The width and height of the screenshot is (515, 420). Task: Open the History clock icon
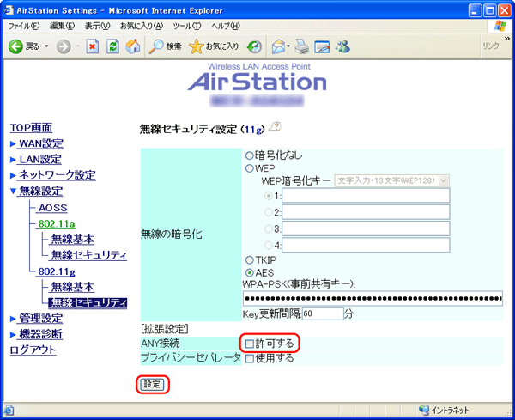click(x=255, y=46)
